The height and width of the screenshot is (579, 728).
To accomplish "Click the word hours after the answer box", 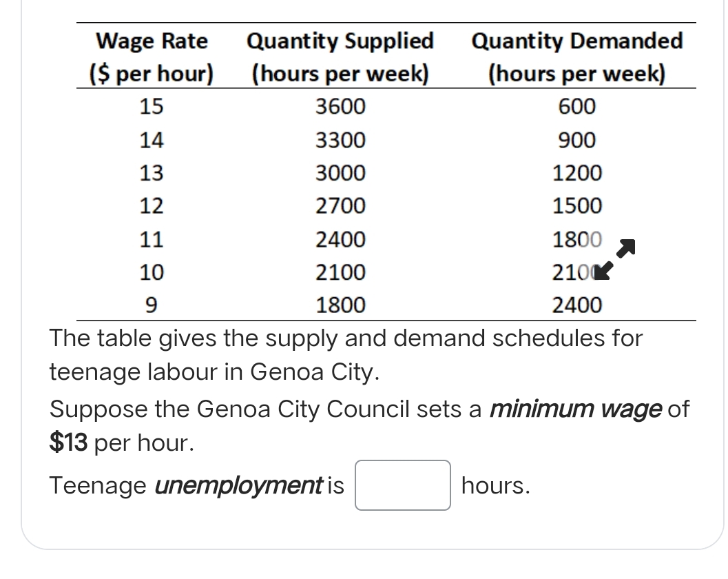I will pos(493,486).
